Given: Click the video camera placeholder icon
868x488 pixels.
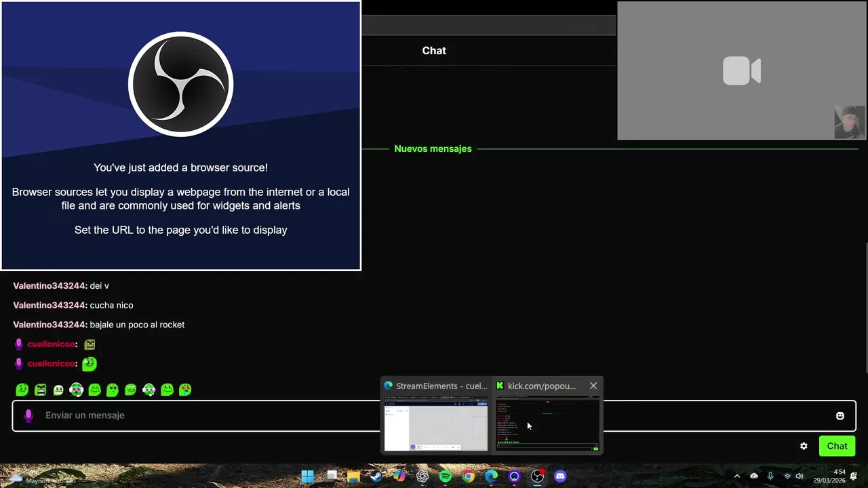Looking at the screenshot, I should tap(741, 70).
